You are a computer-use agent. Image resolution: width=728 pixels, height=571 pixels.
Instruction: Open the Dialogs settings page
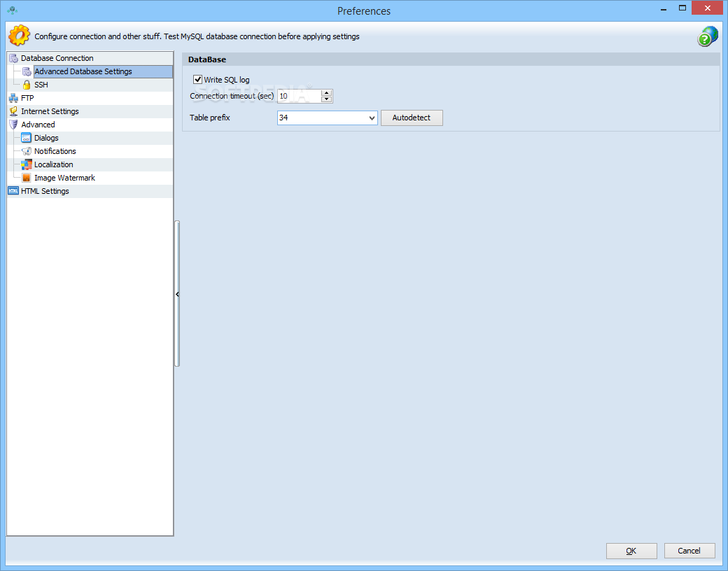(x=46, y=138)
